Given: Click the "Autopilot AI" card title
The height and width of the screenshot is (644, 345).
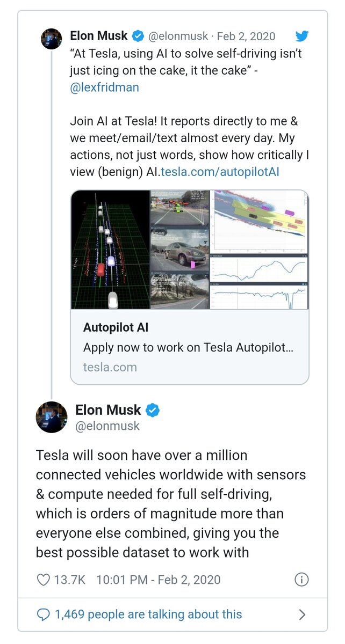Looking at the screenshot, I should pyautogui.click(x=116, y=327).
